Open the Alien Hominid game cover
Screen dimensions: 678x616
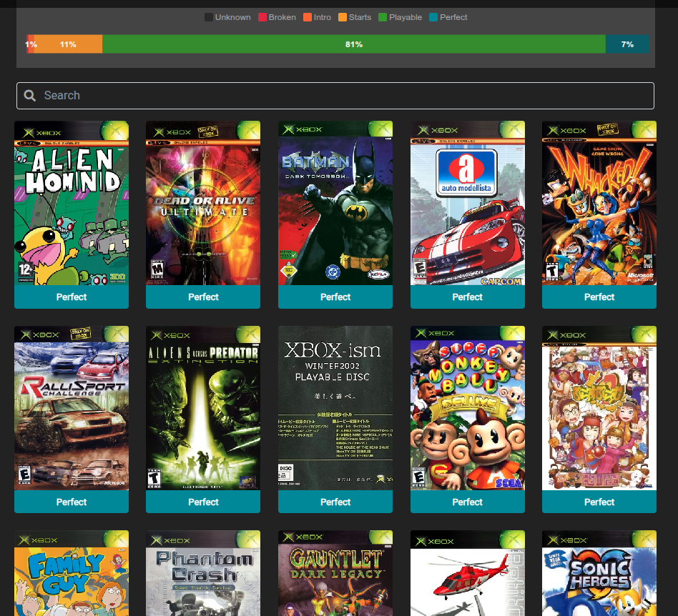(x=72, y=204)
